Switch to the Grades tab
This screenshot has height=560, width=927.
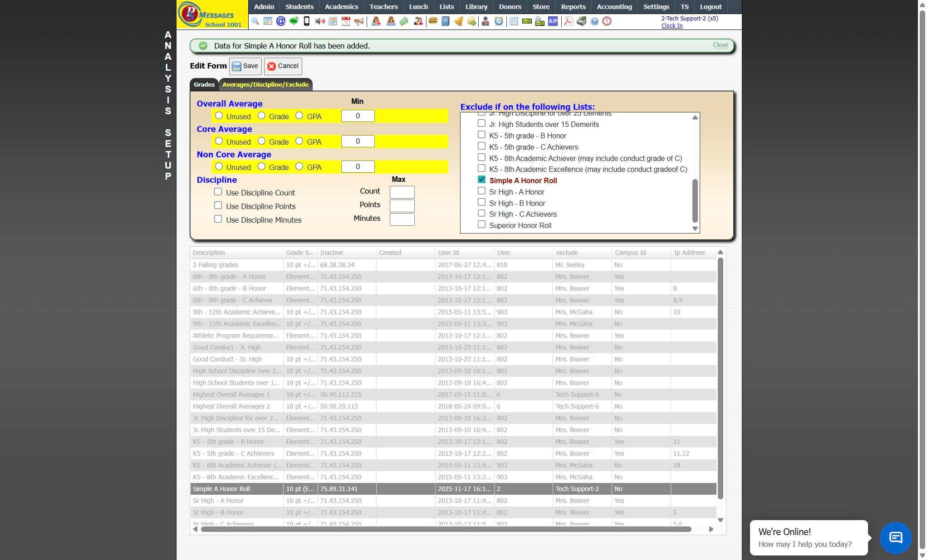[x=204, y=85]
